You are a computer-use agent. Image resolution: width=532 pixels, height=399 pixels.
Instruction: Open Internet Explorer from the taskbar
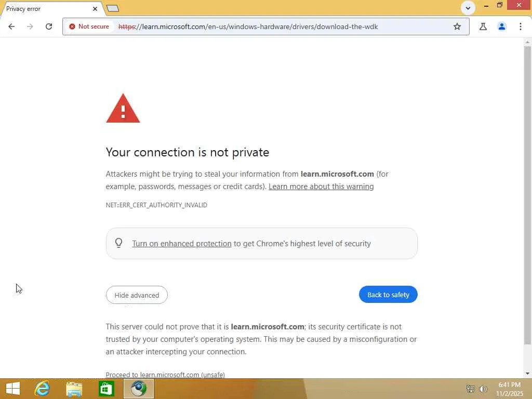(42, 388)
